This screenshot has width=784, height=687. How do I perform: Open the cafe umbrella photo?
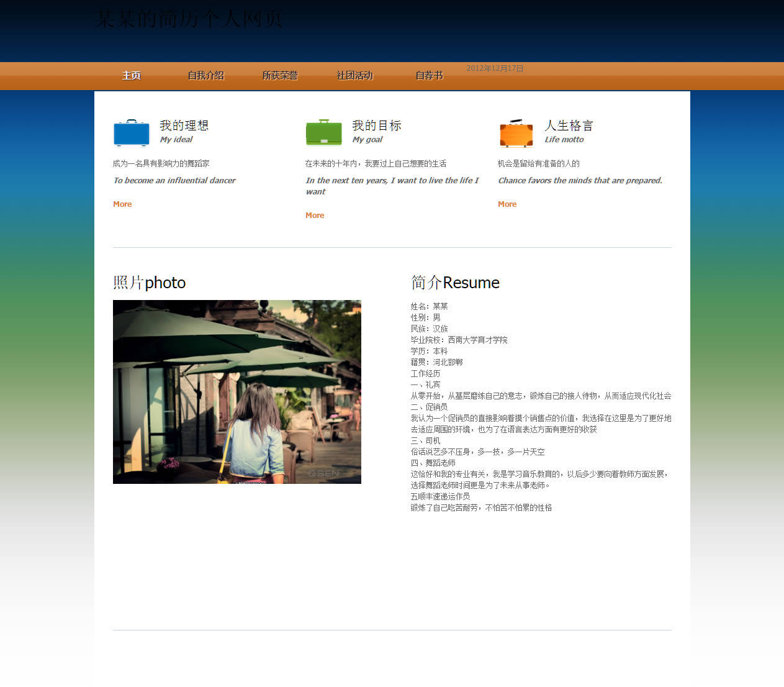237,392
